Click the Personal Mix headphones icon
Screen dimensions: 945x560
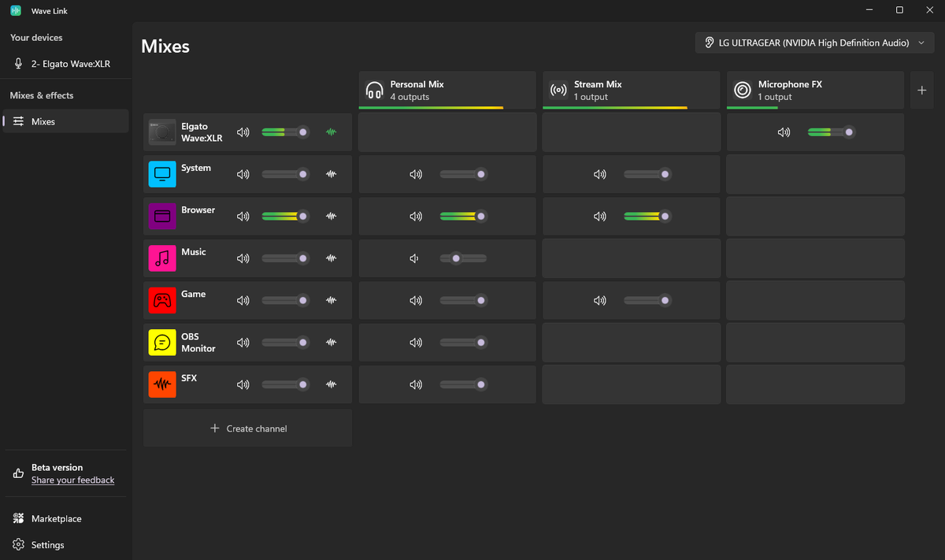[x=375, y=90]
